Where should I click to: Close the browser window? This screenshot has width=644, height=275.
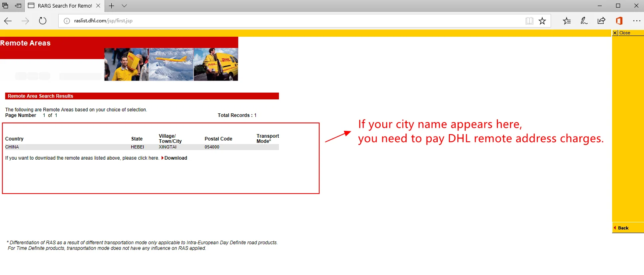point(636,6)
